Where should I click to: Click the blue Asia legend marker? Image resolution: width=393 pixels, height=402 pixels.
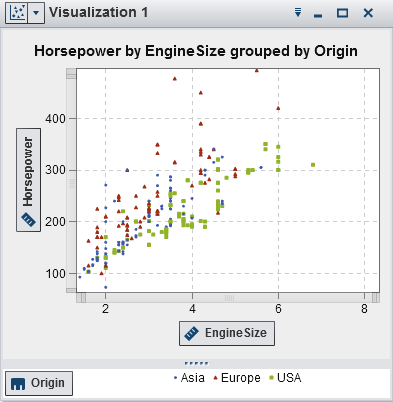pos(176,378)
